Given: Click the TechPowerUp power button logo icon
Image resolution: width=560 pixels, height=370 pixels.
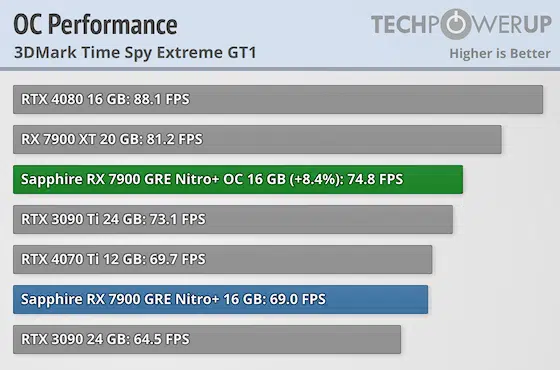Looking at the screenshot, I should pos(458,24).
